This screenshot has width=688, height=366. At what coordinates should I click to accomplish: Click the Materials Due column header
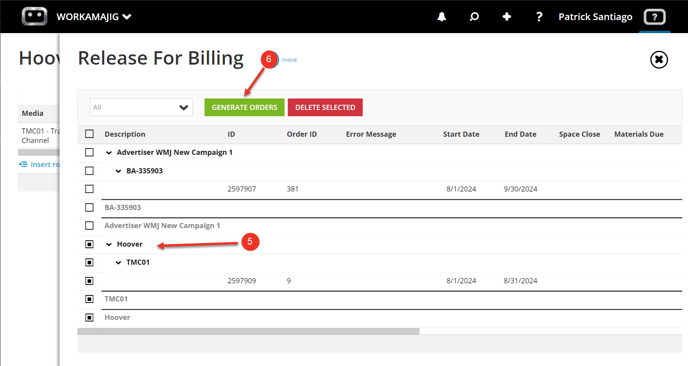point(639,134)
